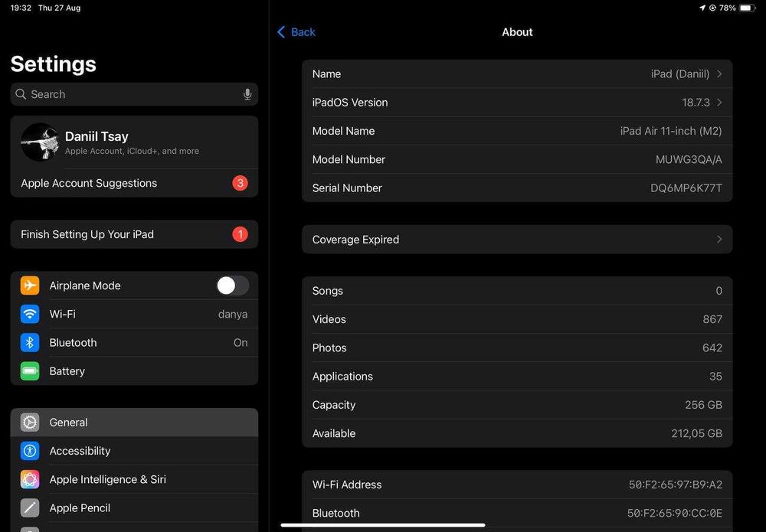Viewport: 766px width, 532px height.
Task: Tap the red badge 3 on Apple Account Suggestions
Action: pyautogui.click(x=240, y=183)
